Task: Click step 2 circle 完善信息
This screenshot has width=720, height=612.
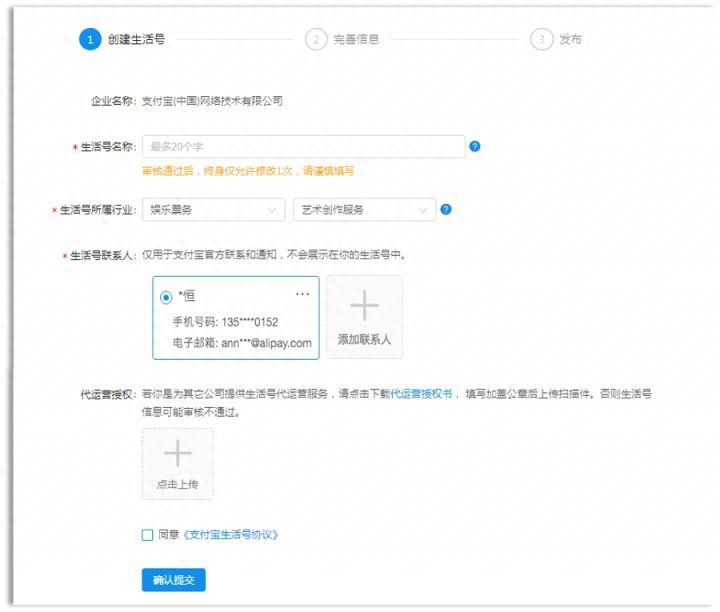Action: point(316,39)
